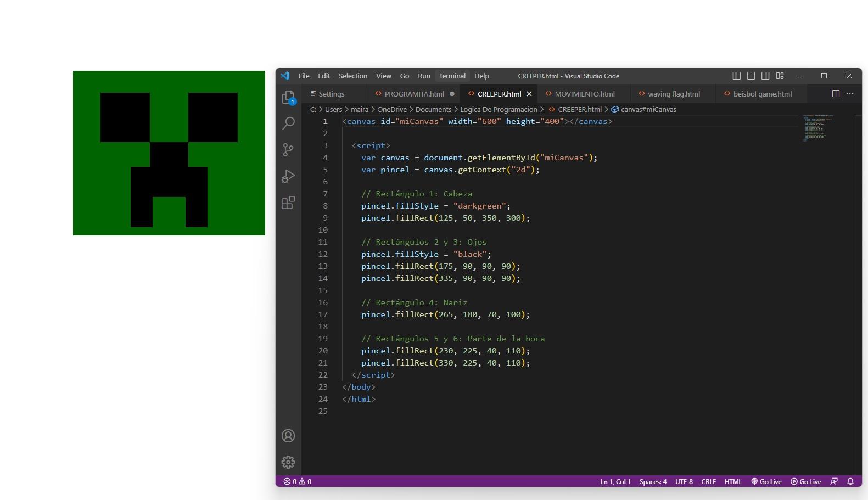
Task: Change end of line via CRLF
Action: pos(709,481)
